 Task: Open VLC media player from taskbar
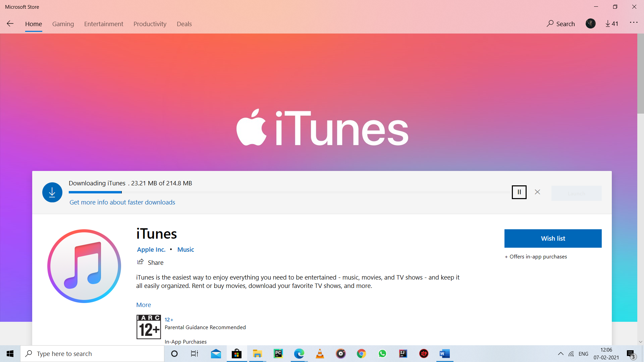click(x=320, y=354)
